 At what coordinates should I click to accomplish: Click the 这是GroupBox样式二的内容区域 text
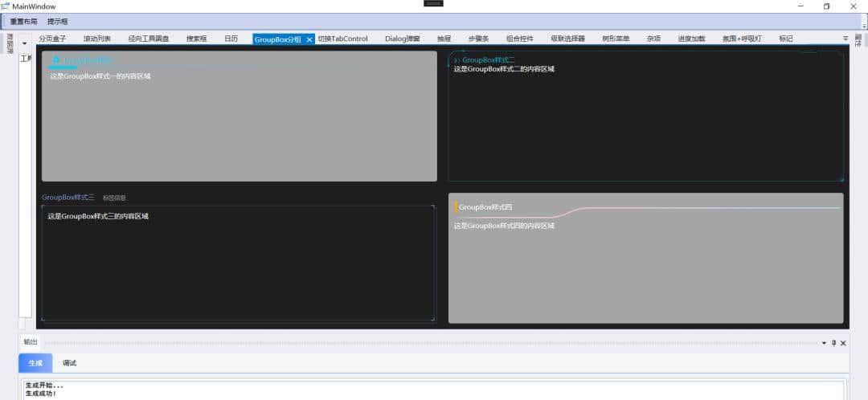504,69
